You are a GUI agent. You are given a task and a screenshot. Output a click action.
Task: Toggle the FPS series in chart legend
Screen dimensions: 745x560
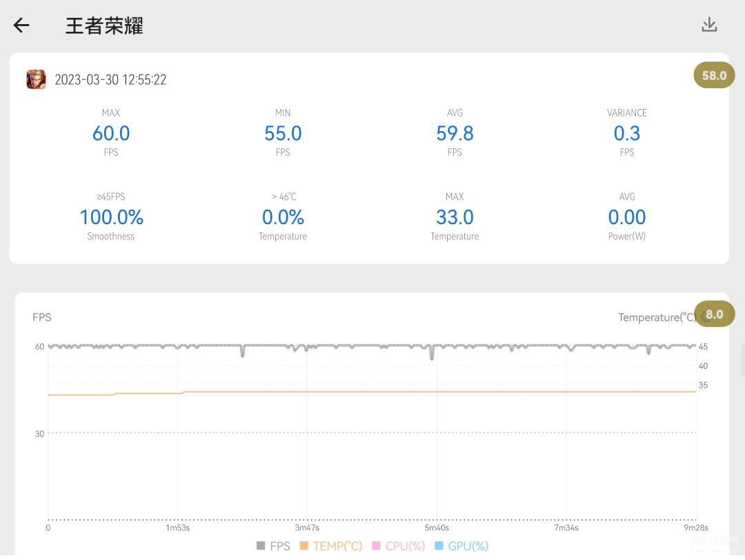point(273,546)
